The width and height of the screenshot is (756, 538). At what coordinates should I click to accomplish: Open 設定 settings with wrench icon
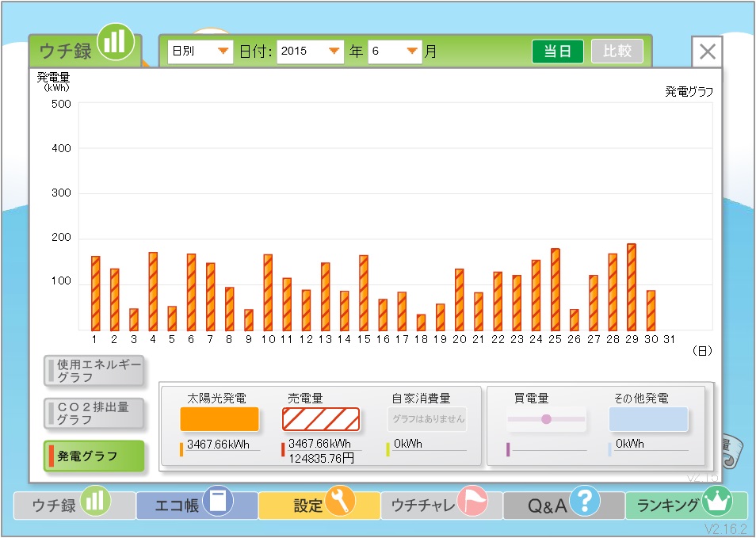[x=319, y=505]
